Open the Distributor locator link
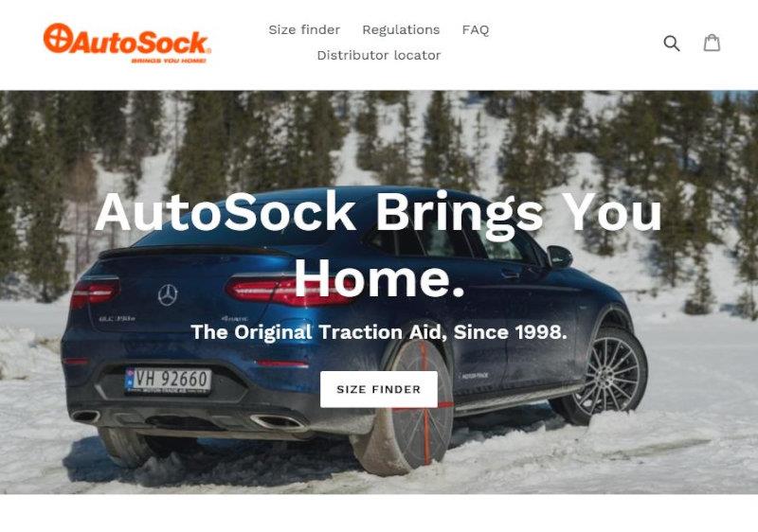 click(378, 56)
